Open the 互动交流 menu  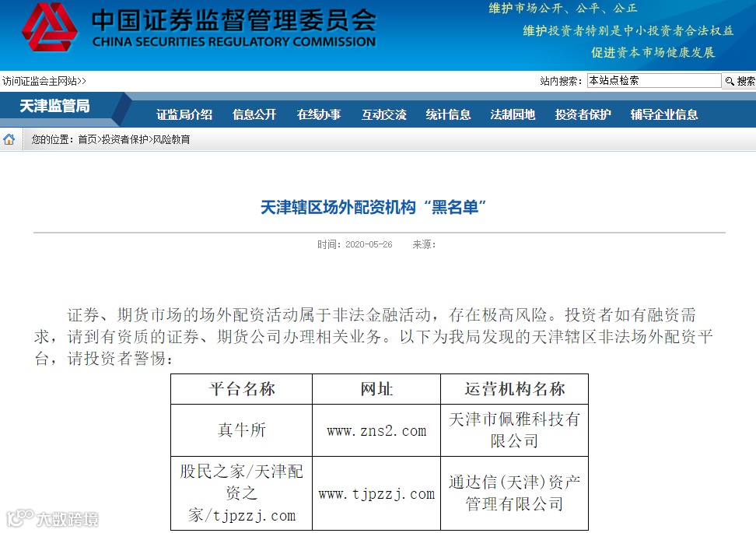383,114
